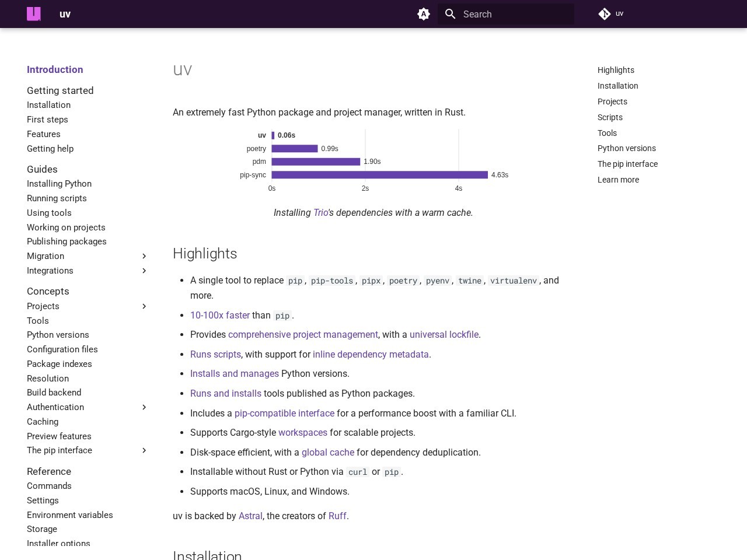Click the benchmark chart image
Image resolution: width=747 pixels, height=560 pixels.
373,161
